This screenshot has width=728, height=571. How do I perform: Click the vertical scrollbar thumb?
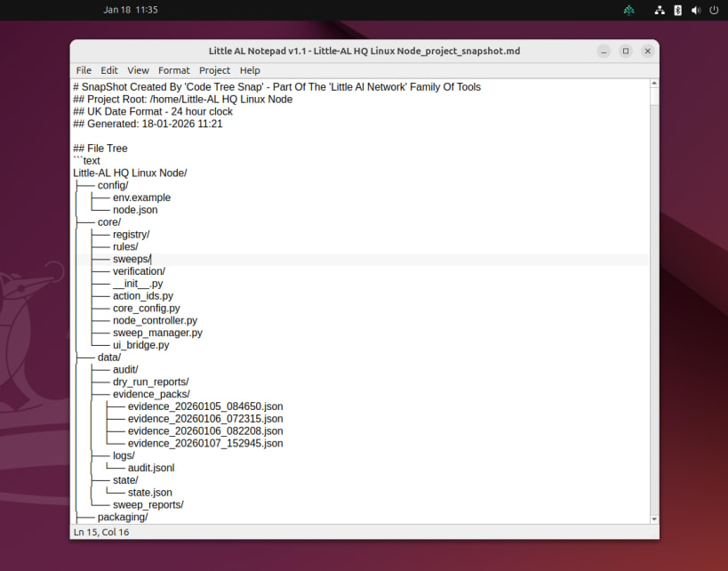click(x=654, y=97)
